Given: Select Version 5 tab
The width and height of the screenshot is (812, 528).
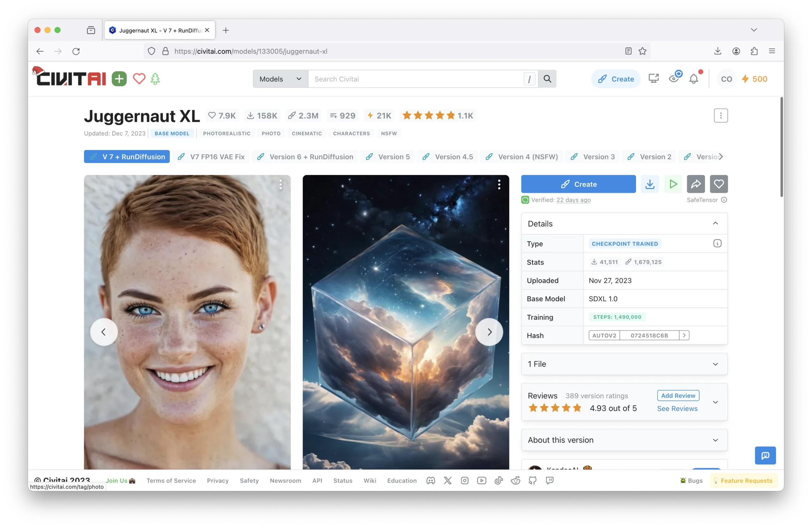Looking at the screenshot, I should (387, 157).
